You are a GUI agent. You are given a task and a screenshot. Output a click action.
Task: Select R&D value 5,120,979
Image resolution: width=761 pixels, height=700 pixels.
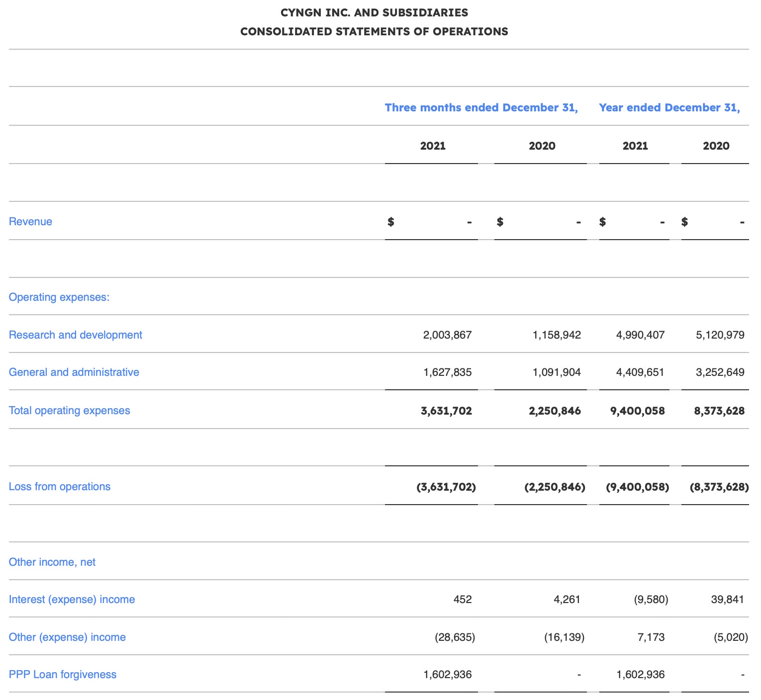(x=720, y=335)
